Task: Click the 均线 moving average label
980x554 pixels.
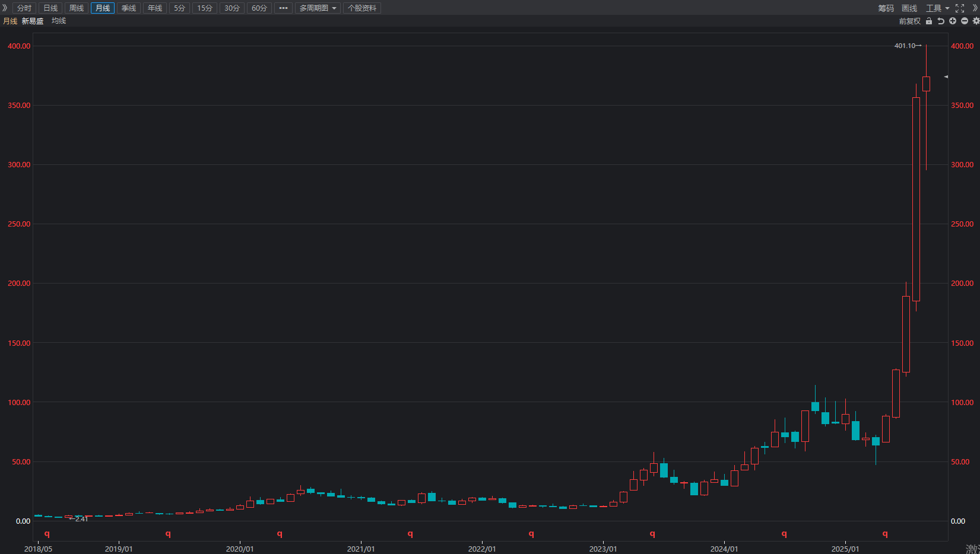Action: coord(59,21)
